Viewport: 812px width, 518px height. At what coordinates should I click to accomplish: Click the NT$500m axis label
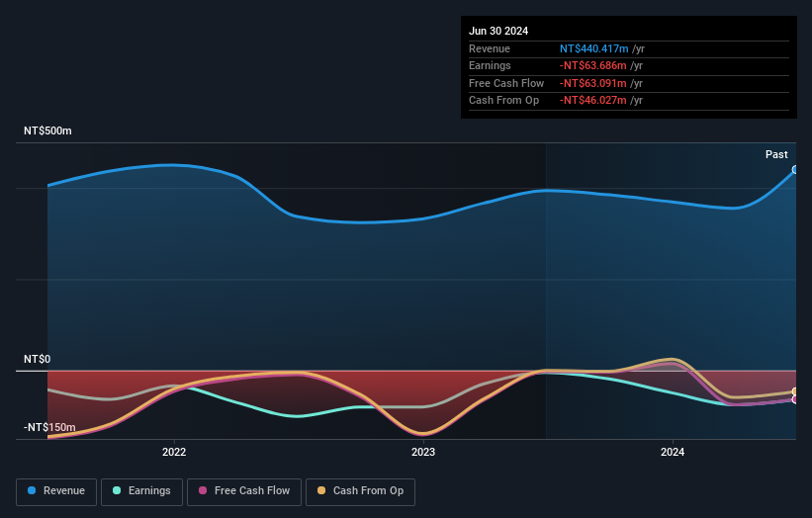click(x=47, y=130)
